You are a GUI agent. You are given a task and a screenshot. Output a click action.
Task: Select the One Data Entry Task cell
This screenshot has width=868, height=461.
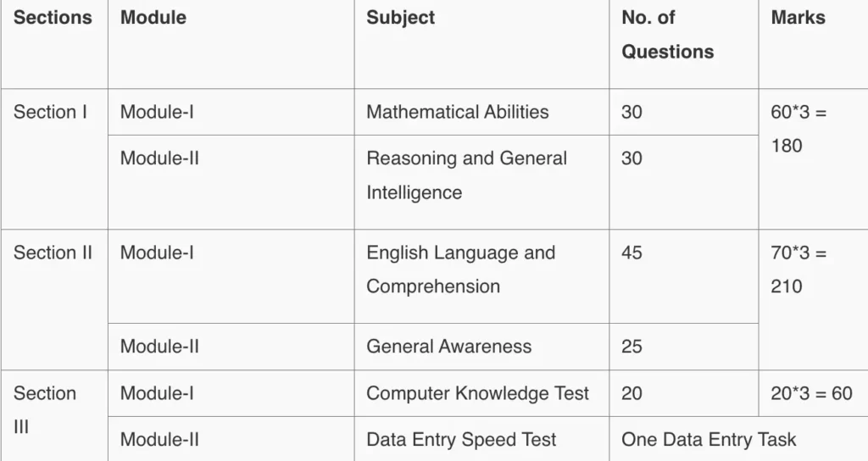pyautogui.click(x=709, y=440)
